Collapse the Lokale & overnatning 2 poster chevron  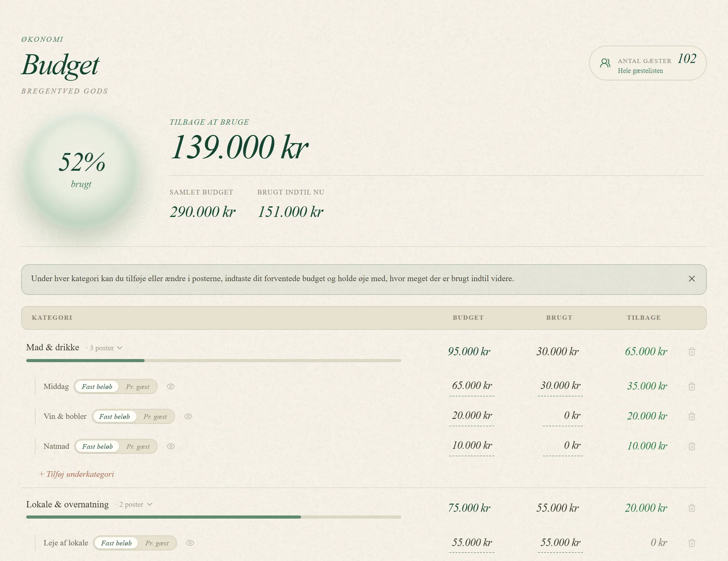[150, 505]
